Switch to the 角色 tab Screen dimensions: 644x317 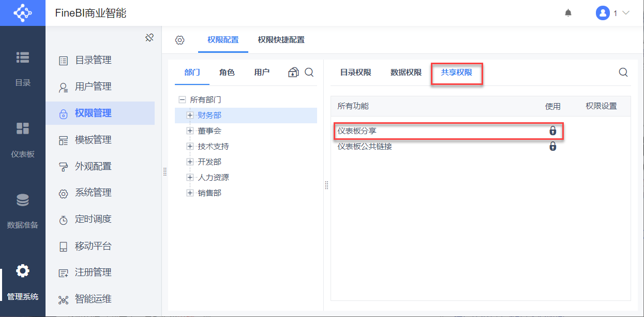click(x=227, y=73)
